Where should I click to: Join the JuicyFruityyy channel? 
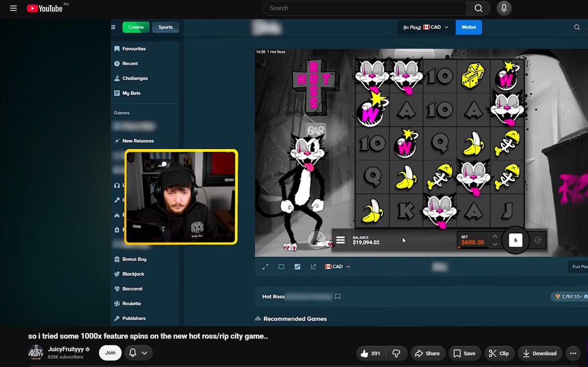pyautogui.click(x=110, y=353)
